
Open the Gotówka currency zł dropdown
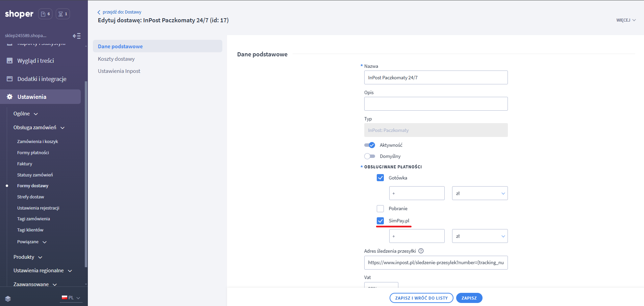[x=480, y=193]
